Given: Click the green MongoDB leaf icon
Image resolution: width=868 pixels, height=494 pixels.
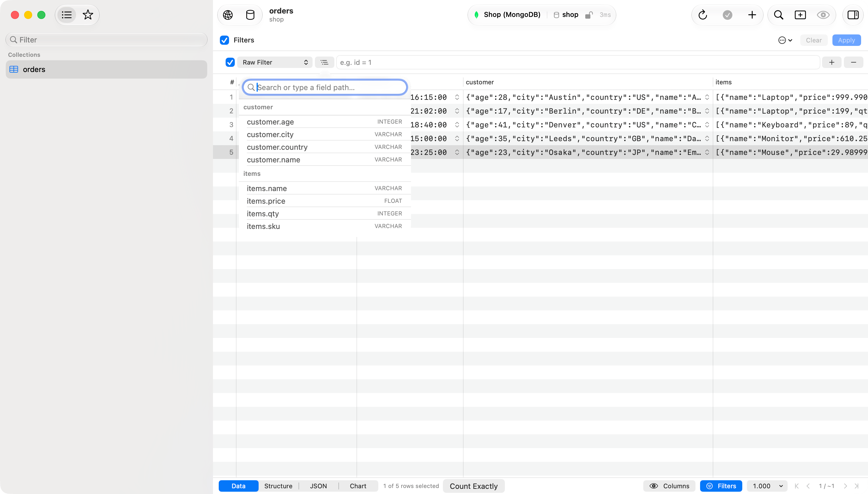Looking at the screenshot, I should tap(476, 15).
